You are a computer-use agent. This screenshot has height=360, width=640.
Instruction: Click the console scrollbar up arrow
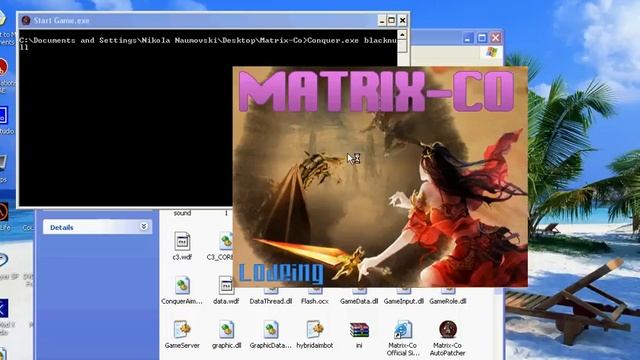click(x=402, y=35)
